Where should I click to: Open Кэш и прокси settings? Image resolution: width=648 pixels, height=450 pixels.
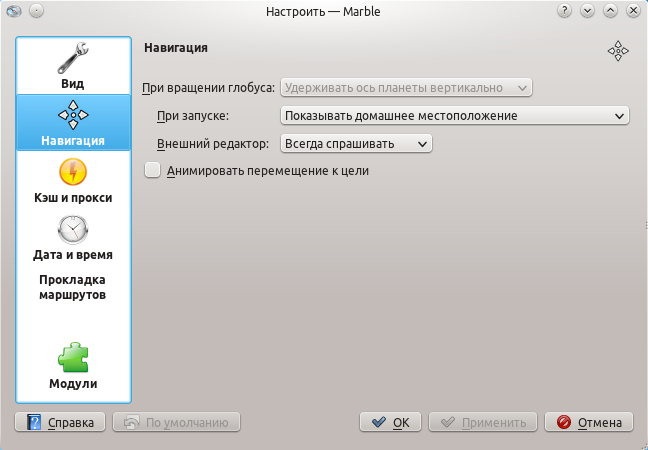(73, 181)
